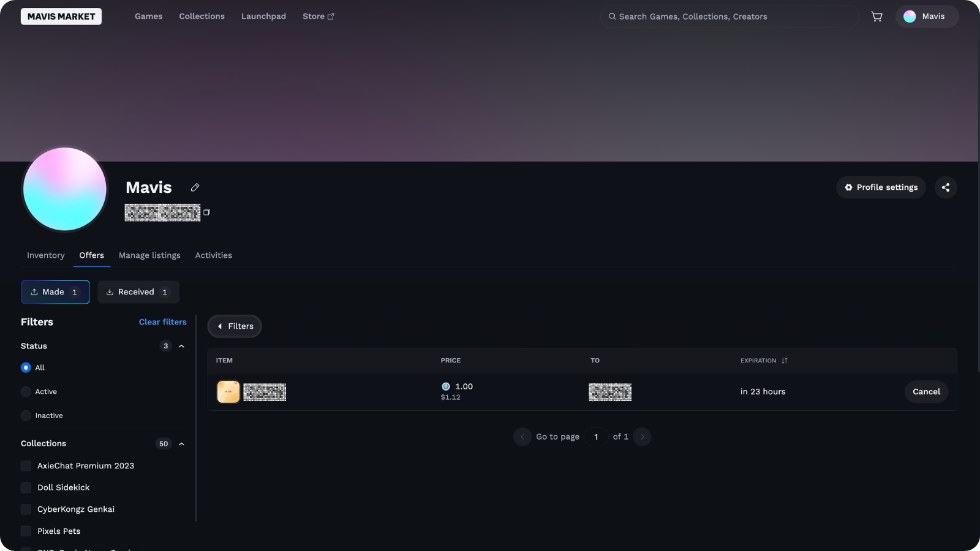Click the large profile avatar image
The width and height of the screenshot is (980, 551).
tap(65, 189)
